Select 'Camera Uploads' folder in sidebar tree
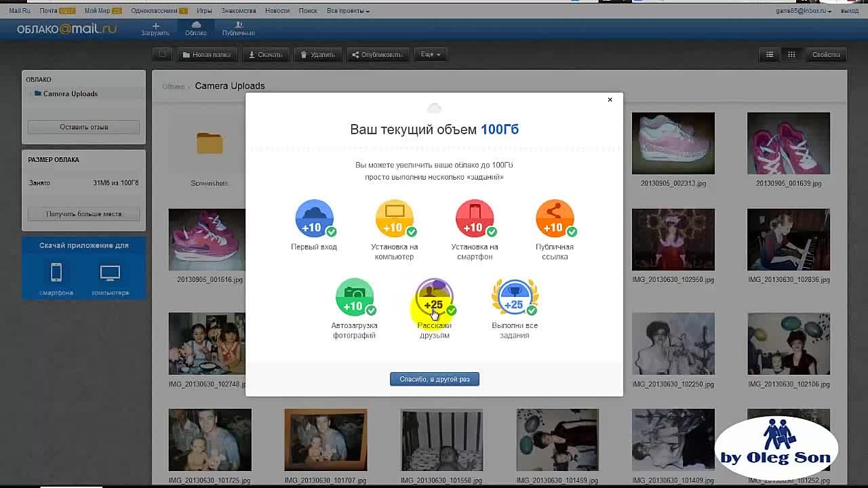 (x=71, y=94)
